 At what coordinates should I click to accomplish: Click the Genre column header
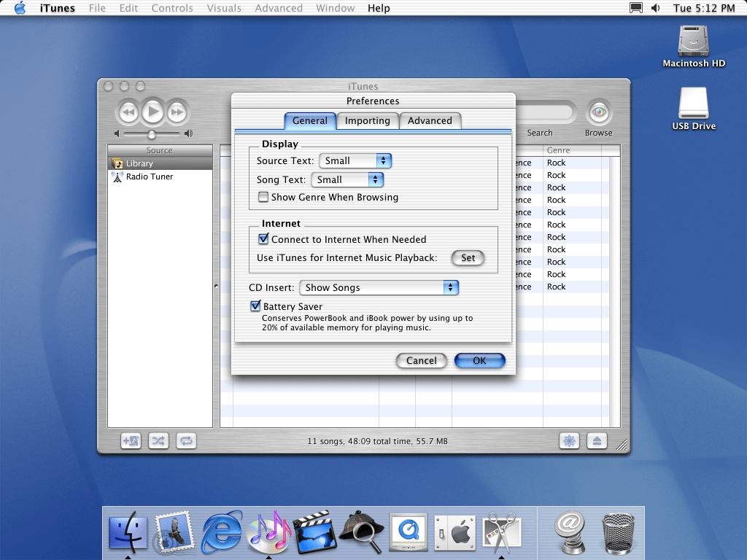tap(572, 150)
